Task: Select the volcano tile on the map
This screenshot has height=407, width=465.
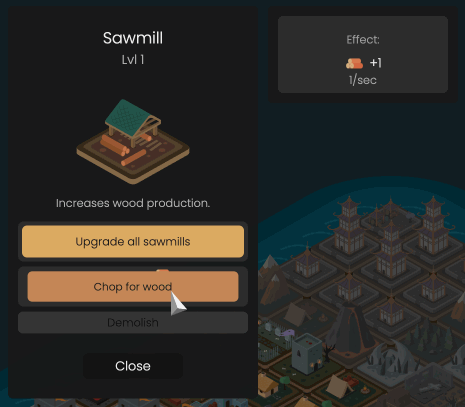Action: [x=351, y=328]
